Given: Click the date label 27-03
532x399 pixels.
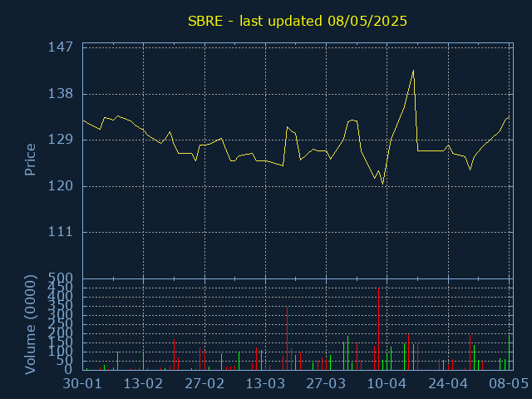Looking at the screenshot, I should (x=326, y=384).
